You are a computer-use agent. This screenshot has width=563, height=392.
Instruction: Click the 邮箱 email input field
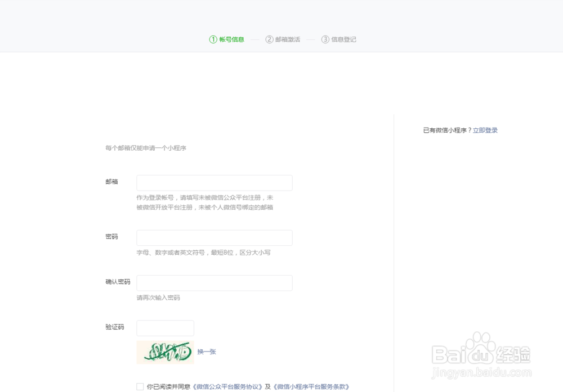(215, 183)
